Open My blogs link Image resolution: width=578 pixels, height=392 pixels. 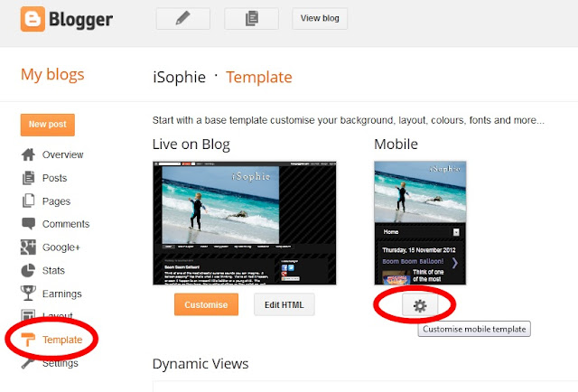point(52,75)
